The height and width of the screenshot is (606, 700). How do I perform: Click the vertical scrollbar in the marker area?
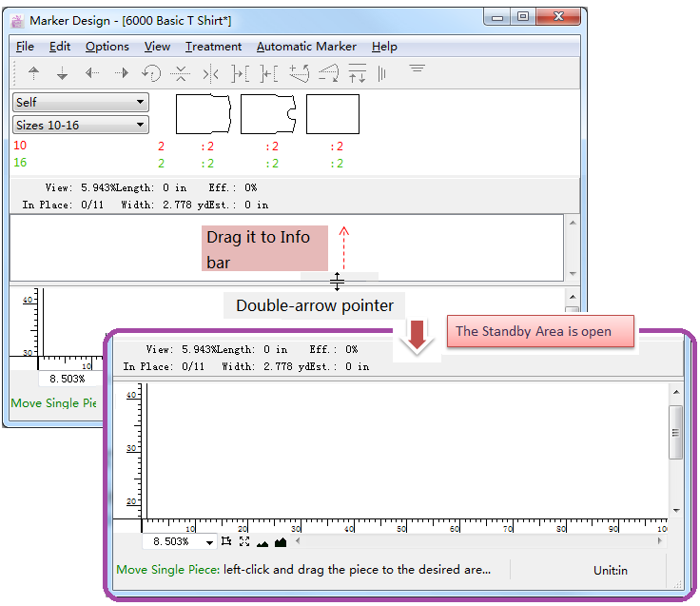click(675, 433)
